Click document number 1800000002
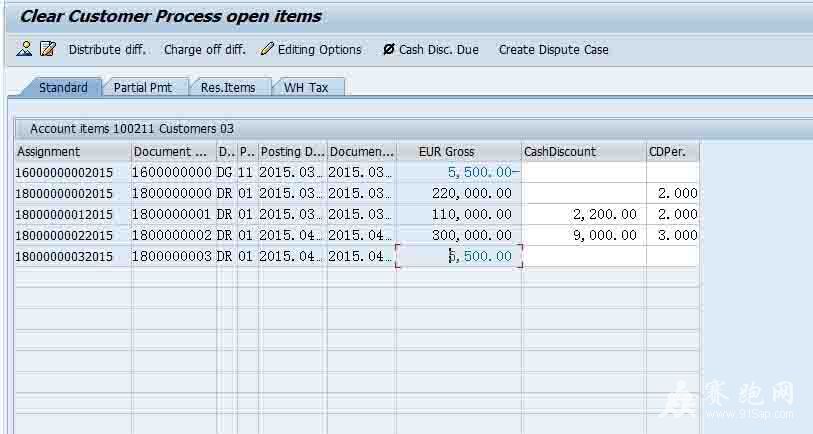Image resolution: width=813 pixels, height=434 pixels. pos(172,235)
